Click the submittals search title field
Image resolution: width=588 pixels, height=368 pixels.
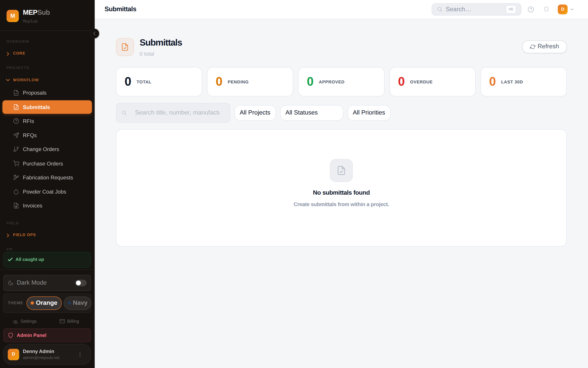click(x=177, y=113)
